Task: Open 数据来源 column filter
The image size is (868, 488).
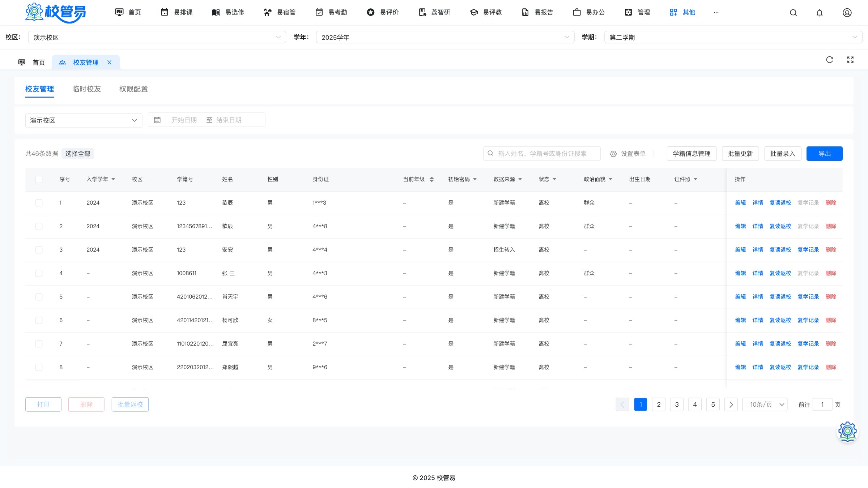Action: (x=520, y=179)
